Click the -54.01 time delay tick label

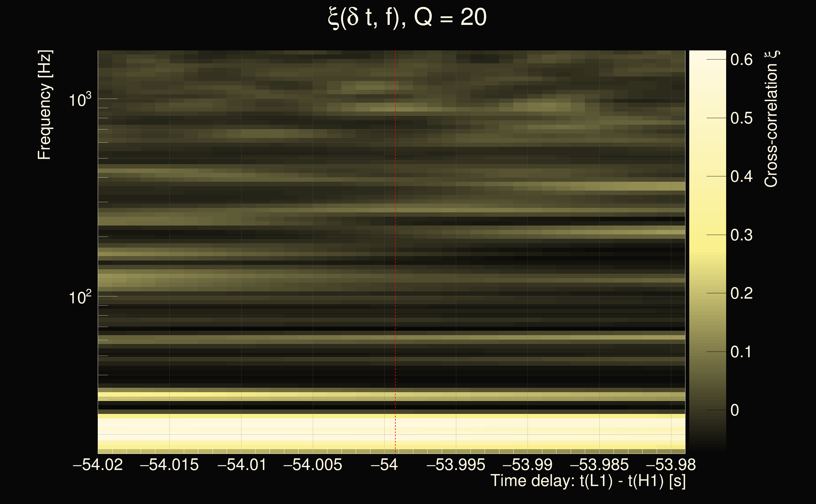click(x=242, y=465)
